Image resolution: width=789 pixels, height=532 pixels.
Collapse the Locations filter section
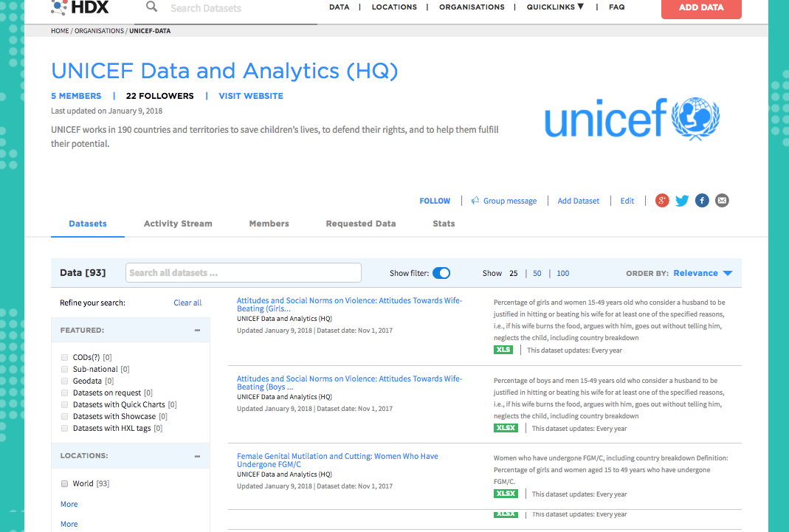tap(197, 457)
